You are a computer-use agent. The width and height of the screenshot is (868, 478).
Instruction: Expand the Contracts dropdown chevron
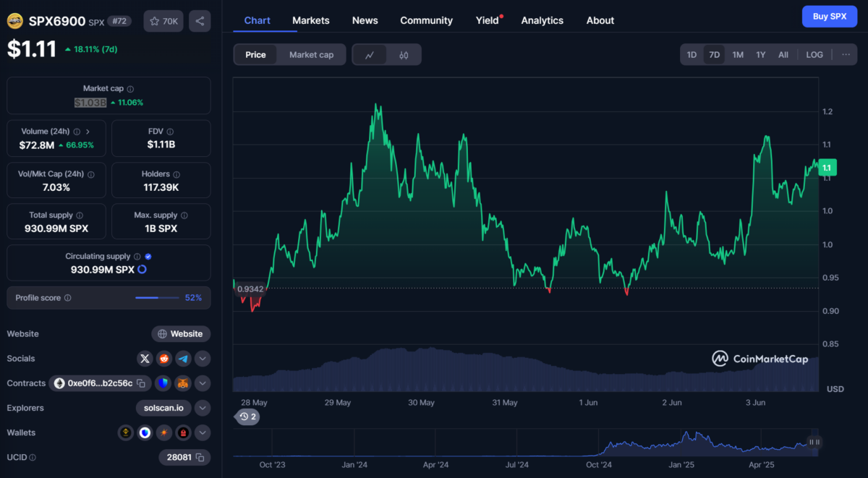coord(203,383)
